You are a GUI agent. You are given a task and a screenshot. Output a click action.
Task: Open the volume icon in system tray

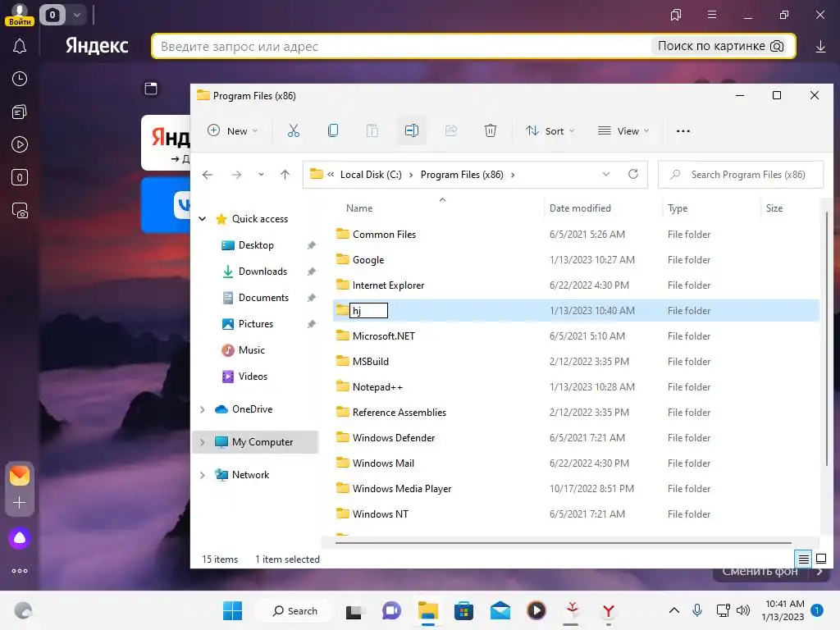pos(743,610)
